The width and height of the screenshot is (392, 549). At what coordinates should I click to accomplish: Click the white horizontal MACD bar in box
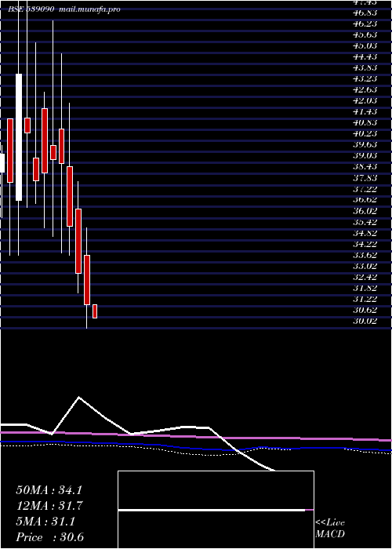tap(212, 510)
